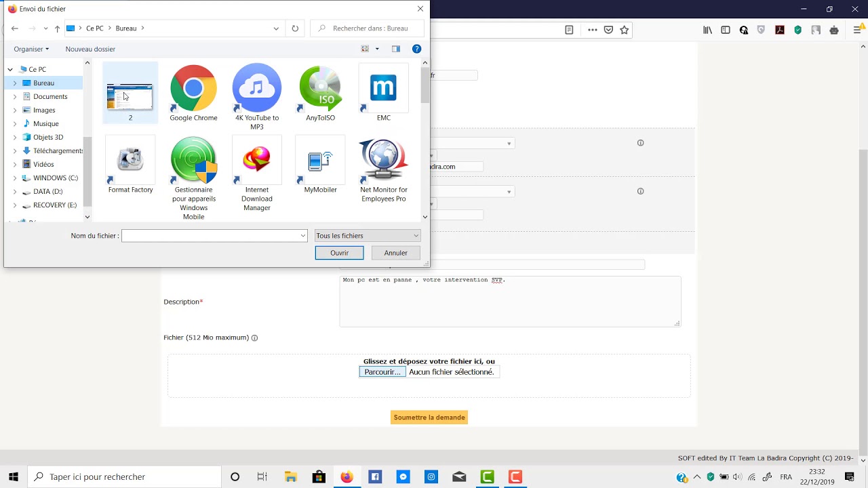
Task: Open Documents in the navigation tree
Action: pyautogui.click(x=50, y=96)
